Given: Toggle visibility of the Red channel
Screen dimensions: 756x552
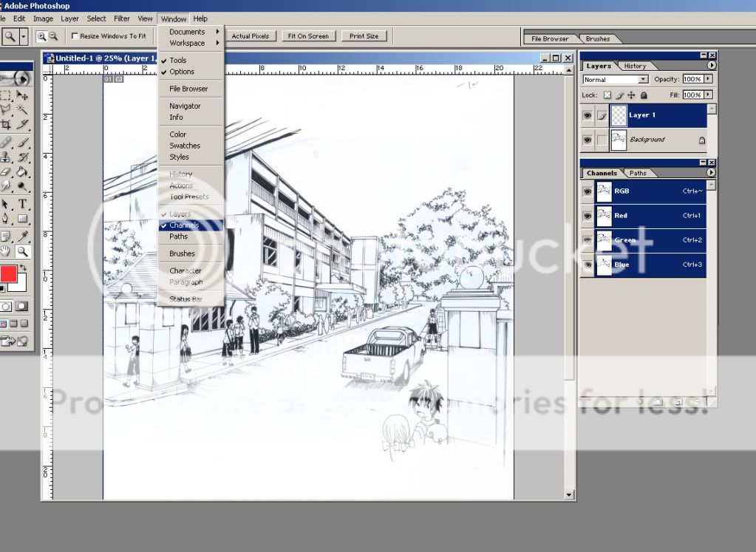Looking at the screenshot, I should pyautogui.click(x=588, y=216).
